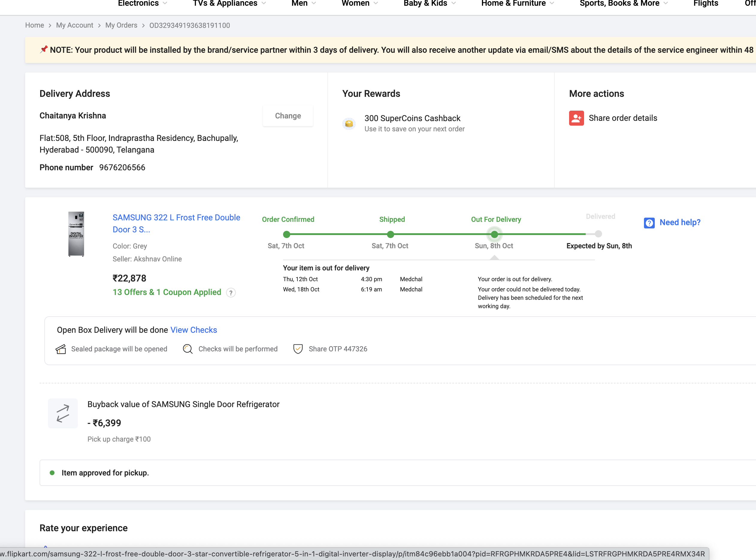Navigate to My Account breadcrumb

[75, 25]
